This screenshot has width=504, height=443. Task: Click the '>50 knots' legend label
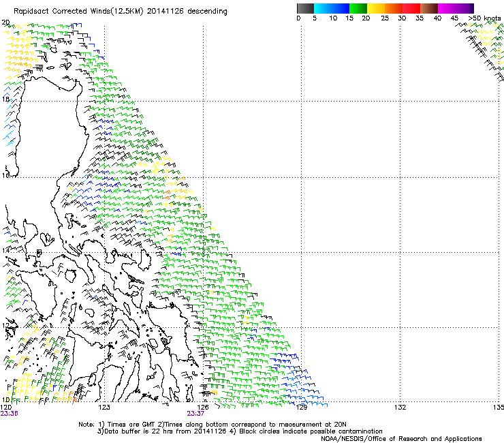tap(484, 18)
